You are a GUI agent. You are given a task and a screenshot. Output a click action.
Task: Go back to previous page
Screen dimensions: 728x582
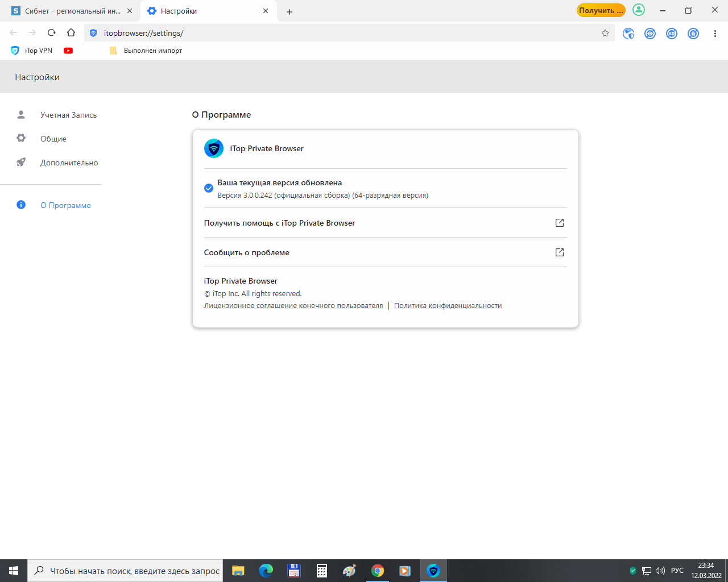[13, 33]
